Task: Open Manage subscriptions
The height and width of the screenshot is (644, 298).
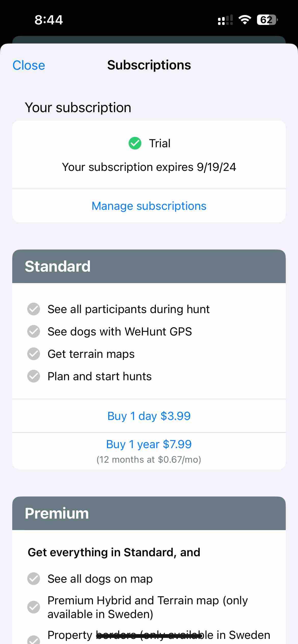Action: [x=149, y=206]
